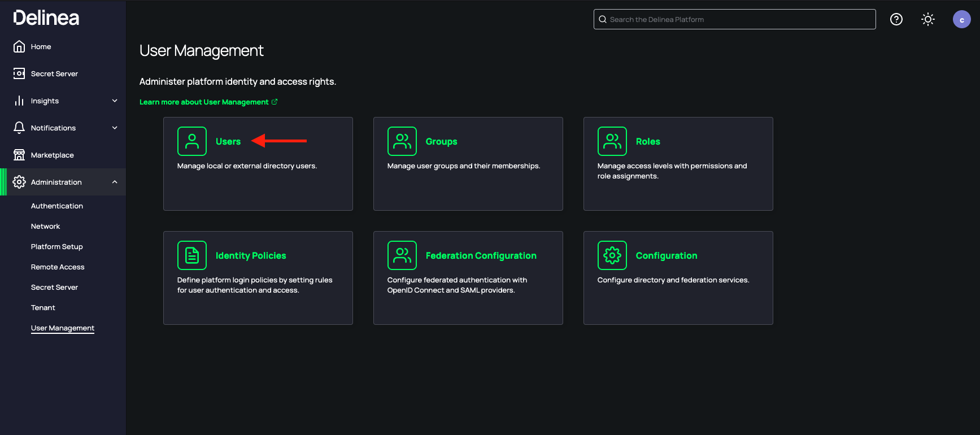The height and width of the screenshot is (435, 980).
Task: Click 'Configure federated authentication with' description
Action: point(457,285)
